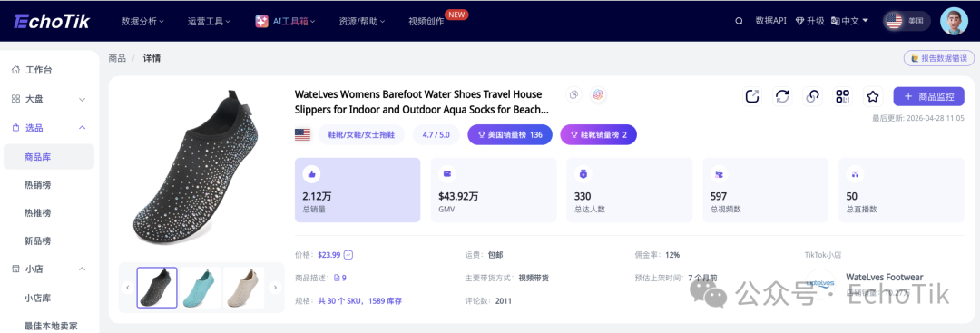
Task: Open product in external link icon
Action: [752, 96]
